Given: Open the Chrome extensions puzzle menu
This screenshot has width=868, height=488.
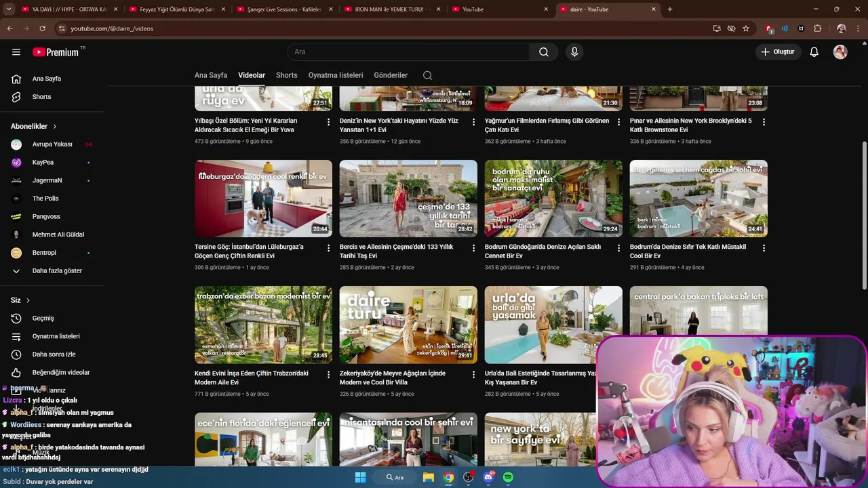Looking at the screenshot, I should (x=817, y=28).
